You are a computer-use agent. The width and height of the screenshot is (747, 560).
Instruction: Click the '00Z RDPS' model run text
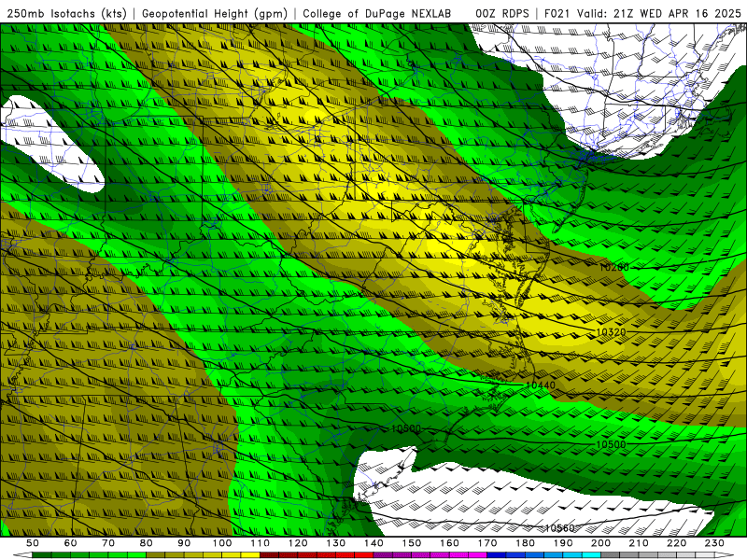pyautogui.click(x=502, y=13)
